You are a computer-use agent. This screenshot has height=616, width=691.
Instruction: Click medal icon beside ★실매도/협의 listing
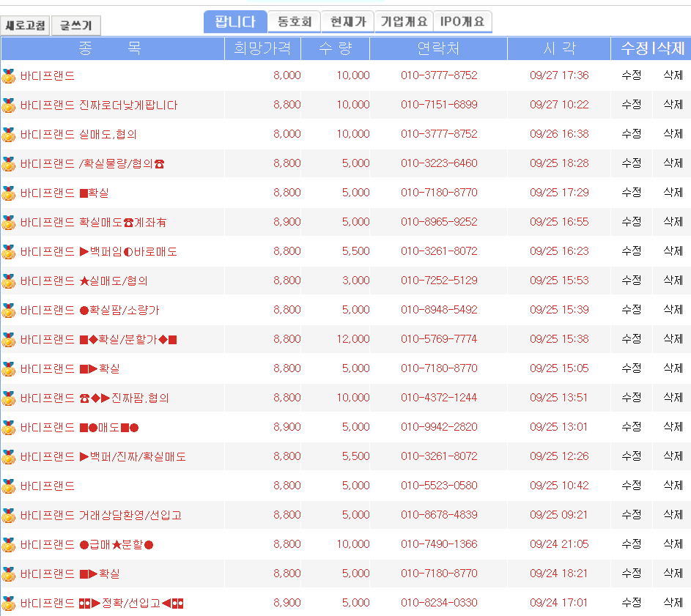point(8,281)
